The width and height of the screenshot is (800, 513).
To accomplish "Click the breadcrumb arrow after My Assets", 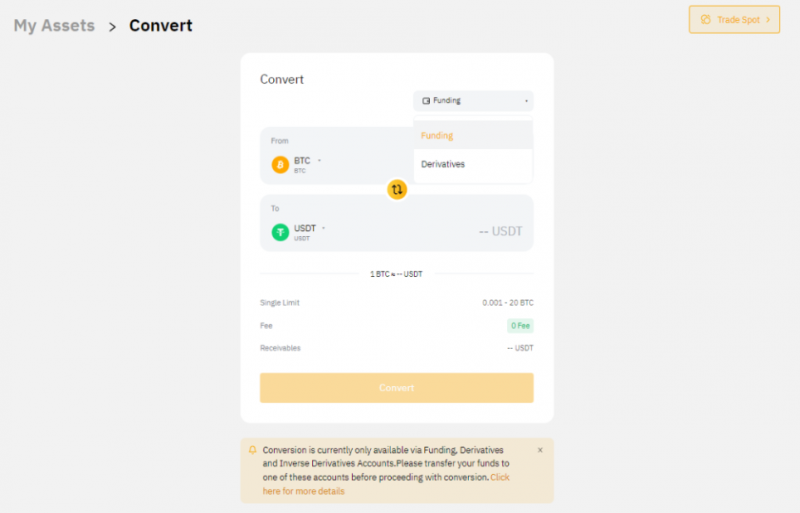I will click(112, 26).
